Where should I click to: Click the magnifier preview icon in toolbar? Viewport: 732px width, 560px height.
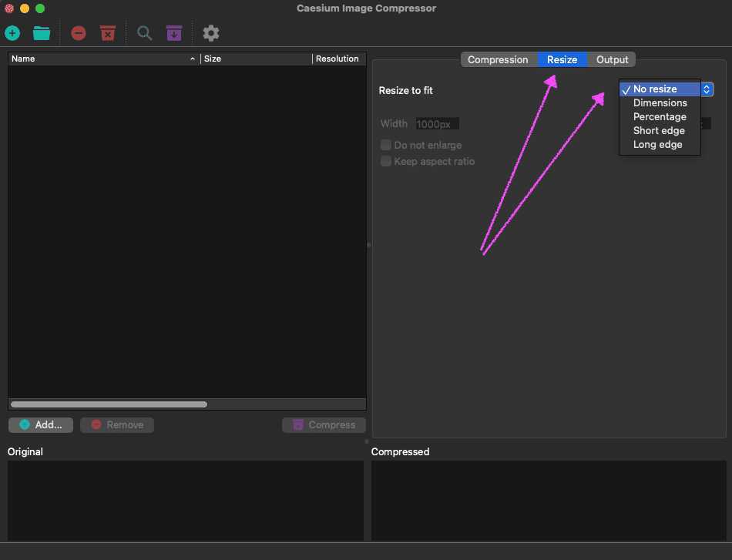coord(144,33)
